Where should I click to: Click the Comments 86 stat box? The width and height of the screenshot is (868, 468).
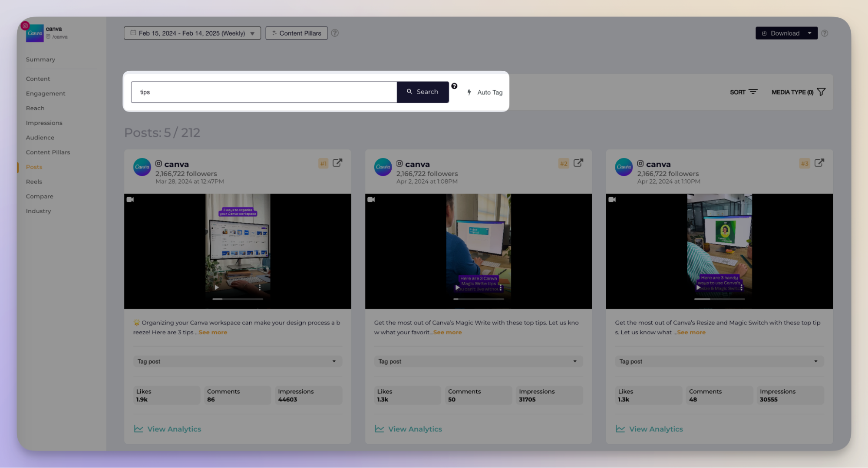tap(238, 395)
